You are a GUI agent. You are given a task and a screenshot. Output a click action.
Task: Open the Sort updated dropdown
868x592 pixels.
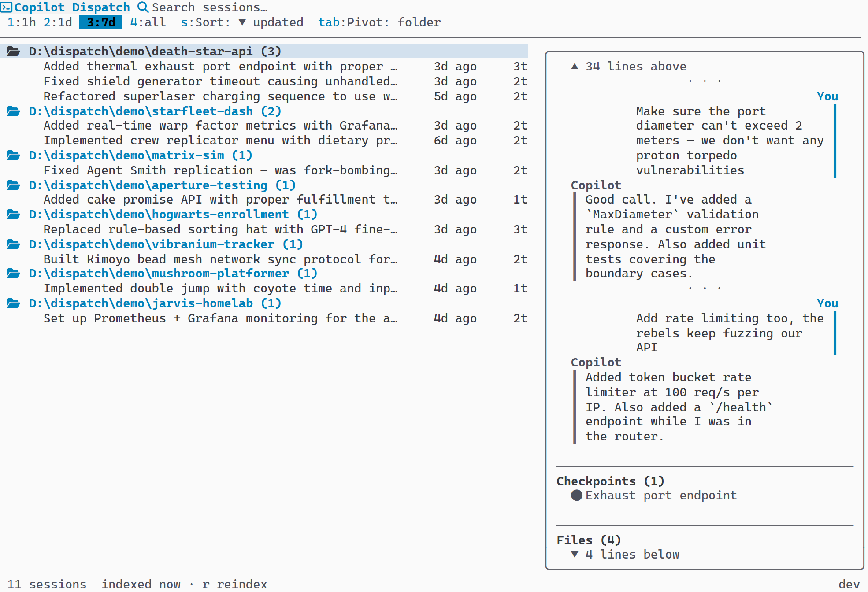(x=242, y=22)
